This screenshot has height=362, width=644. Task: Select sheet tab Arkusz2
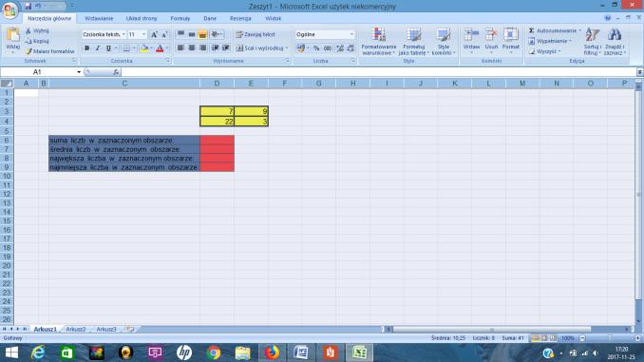click(76, 329)
